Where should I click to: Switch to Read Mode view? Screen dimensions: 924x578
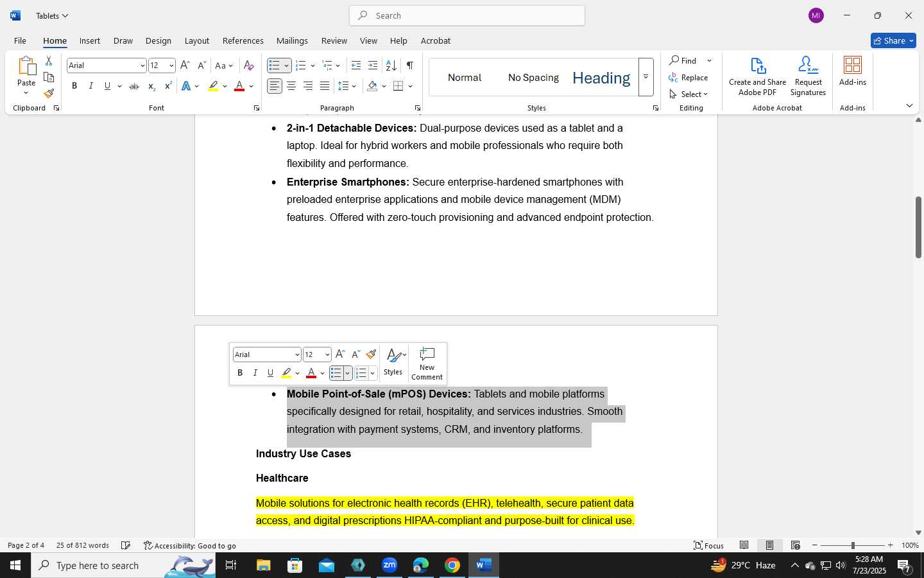744,545
